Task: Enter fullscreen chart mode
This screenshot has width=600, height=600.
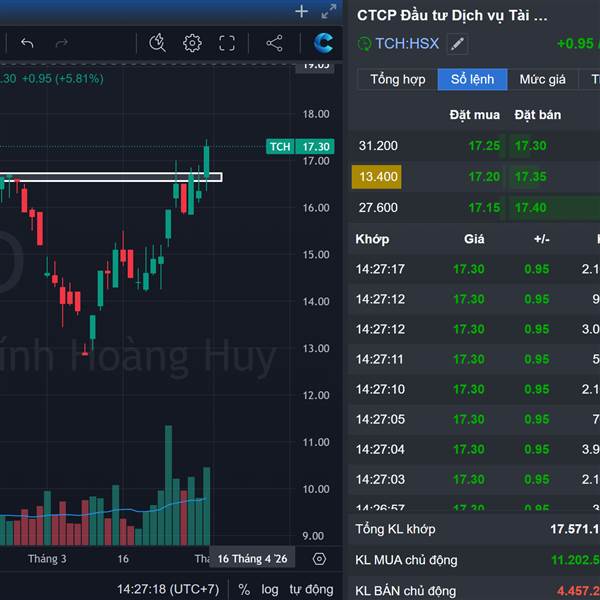Action: click(x=227, y=43)
